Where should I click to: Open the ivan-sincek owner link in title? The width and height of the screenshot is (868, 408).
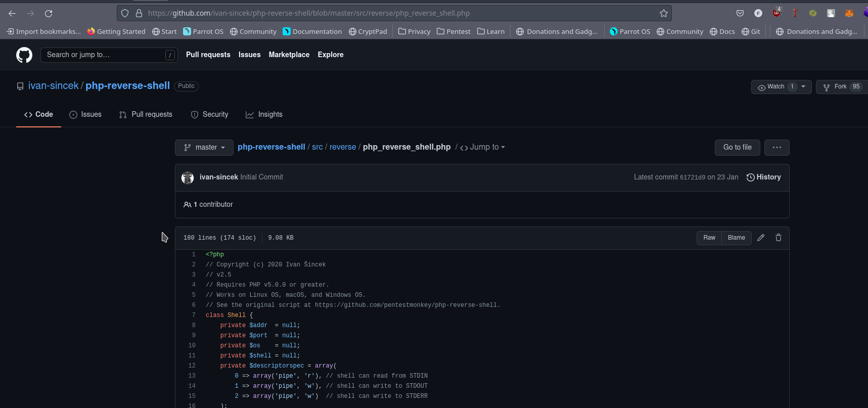point(54,86)
